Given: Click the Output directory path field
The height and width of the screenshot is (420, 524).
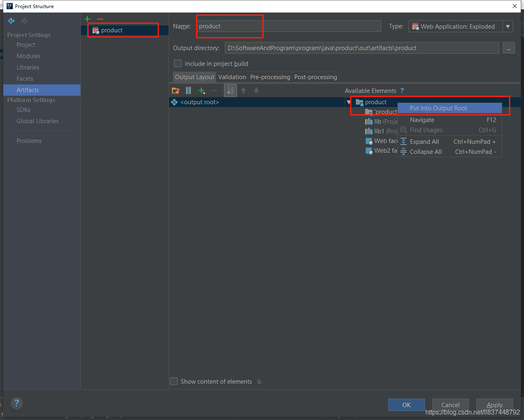Looking at the screenshot, I should pyautogui.click(x=362, y=48).
